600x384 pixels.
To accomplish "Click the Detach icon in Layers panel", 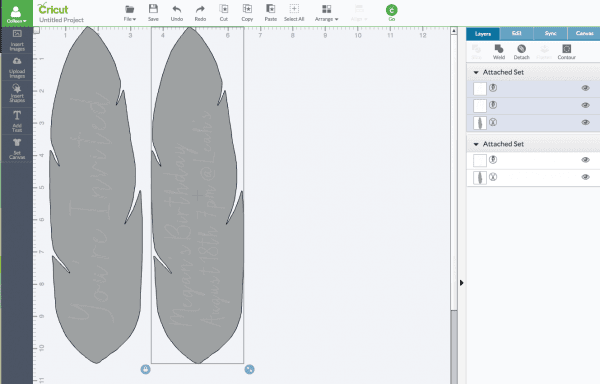I will [521, 49].
